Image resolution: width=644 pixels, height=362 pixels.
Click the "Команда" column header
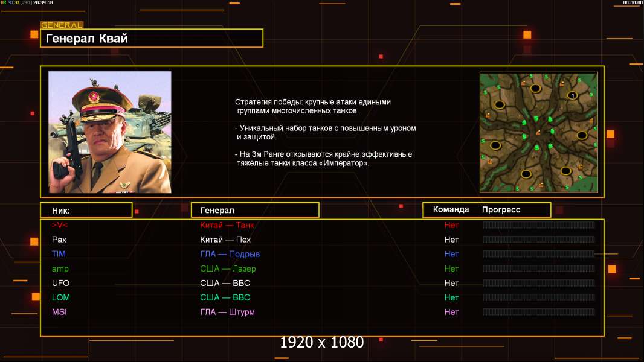point(451,209)
